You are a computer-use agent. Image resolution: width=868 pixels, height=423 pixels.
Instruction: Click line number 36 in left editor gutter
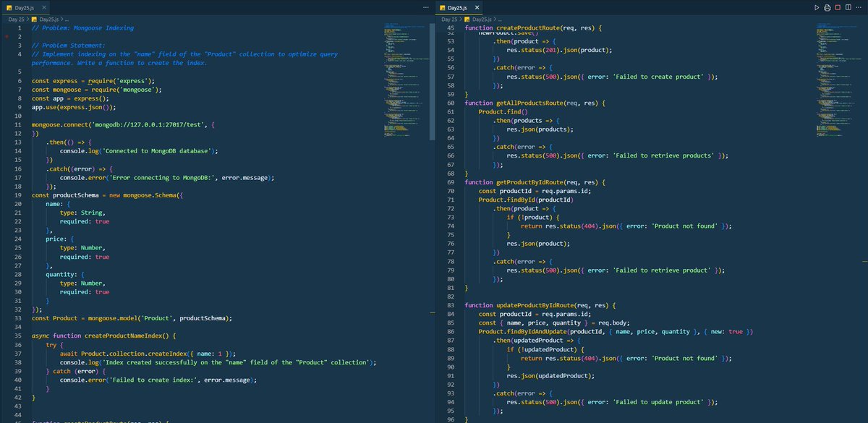(20, 346)
